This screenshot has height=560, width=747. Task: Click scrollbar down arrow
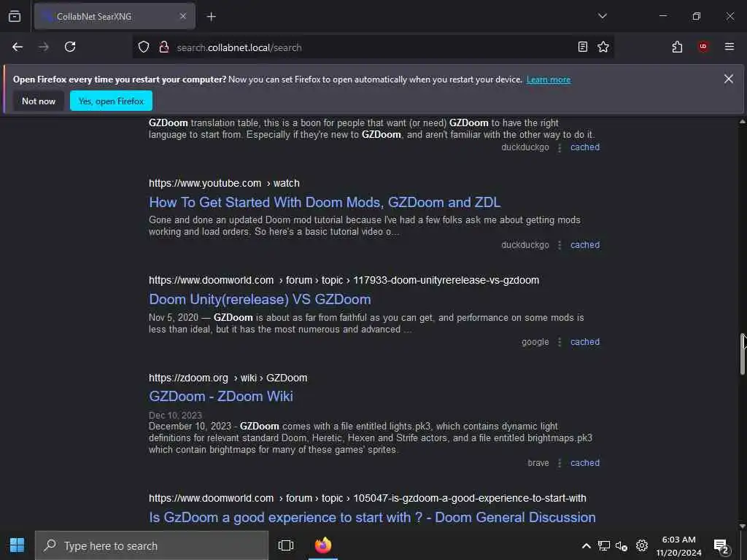(742, 526)
